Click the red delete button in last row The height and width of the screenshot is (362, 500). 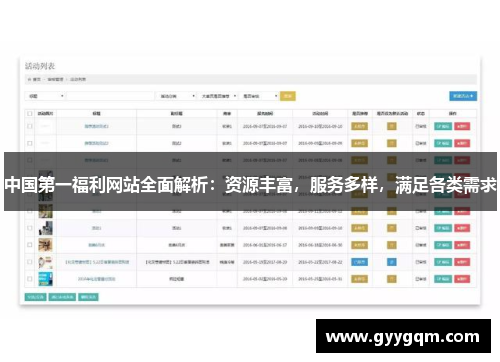(462, 279)
